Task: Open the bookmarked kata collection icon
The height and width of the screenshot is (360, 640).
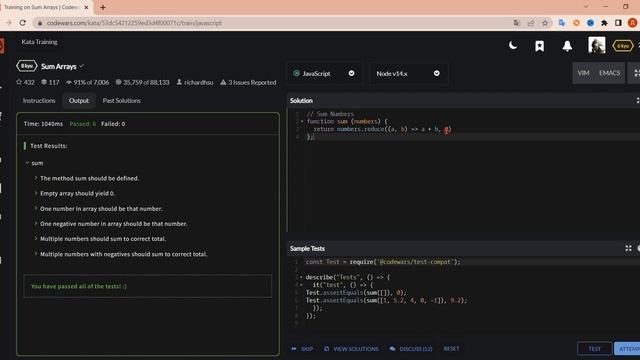Action: click(539, 46)
